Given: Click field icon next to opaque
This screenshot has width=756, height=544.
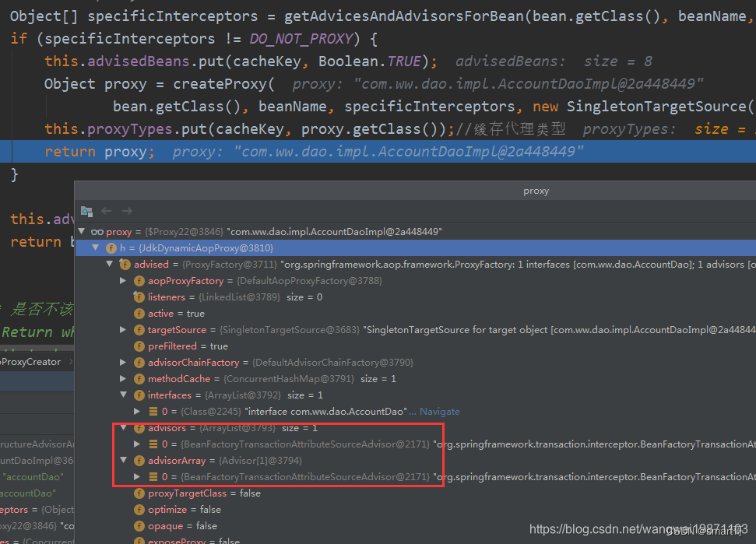Looking at the screenshot, I should coord(139,526).
